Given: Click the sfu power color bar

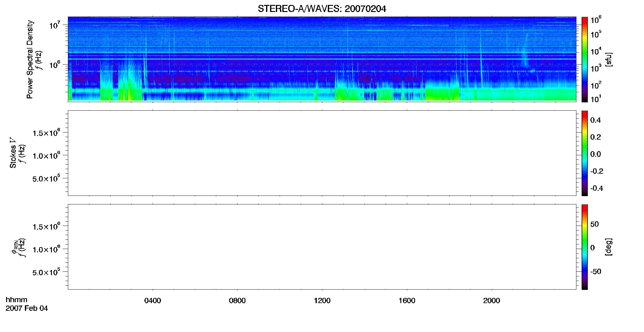Looking at the screenshot, I should click(584, 59).
